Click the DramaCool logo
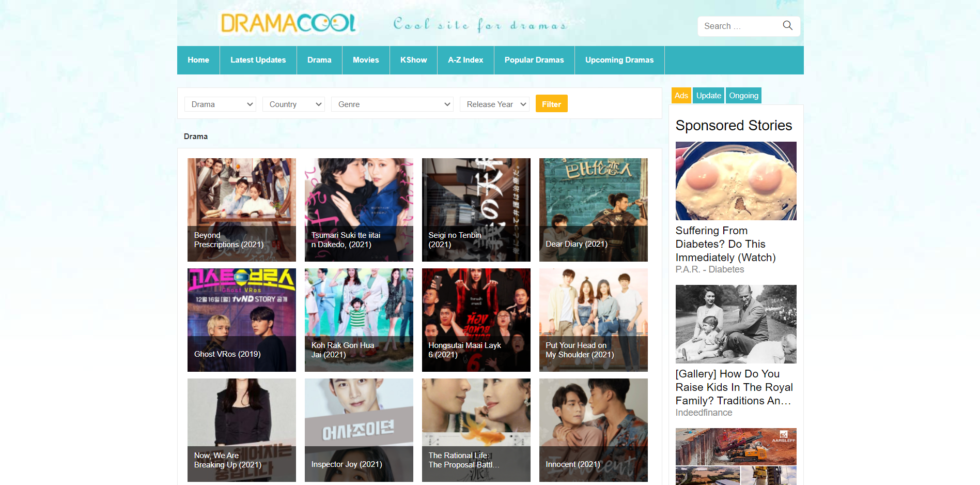Image resolution: width=980 pixels, height=485 pixels. point(289,23)
